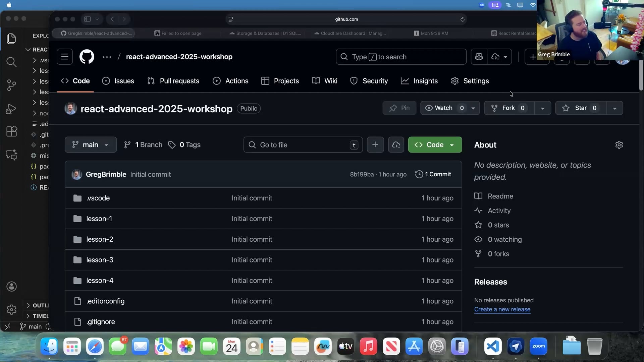644x362 pixels.
Task: Open VS Code Search sidebar icon
Action: point(11,62)
